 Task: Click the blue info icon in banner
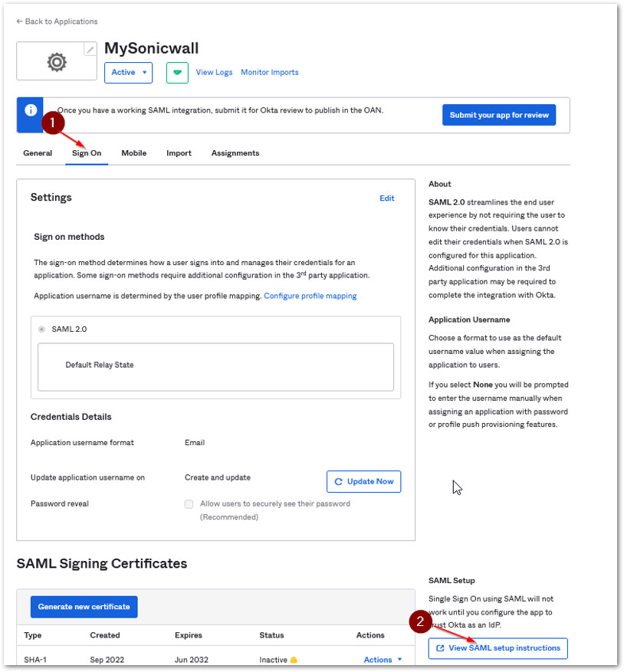coord(31,110)
